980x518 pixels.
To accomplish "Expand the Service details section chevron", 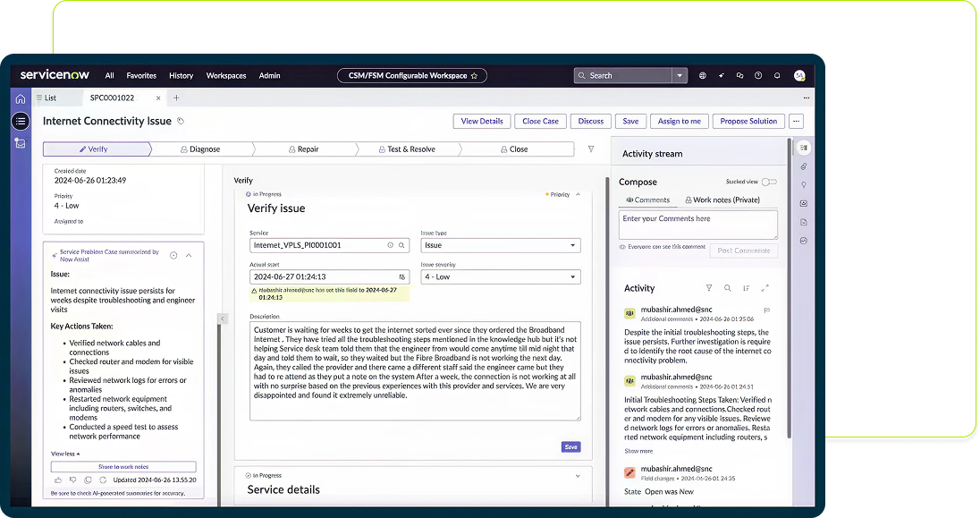I will tap(578, 476).
